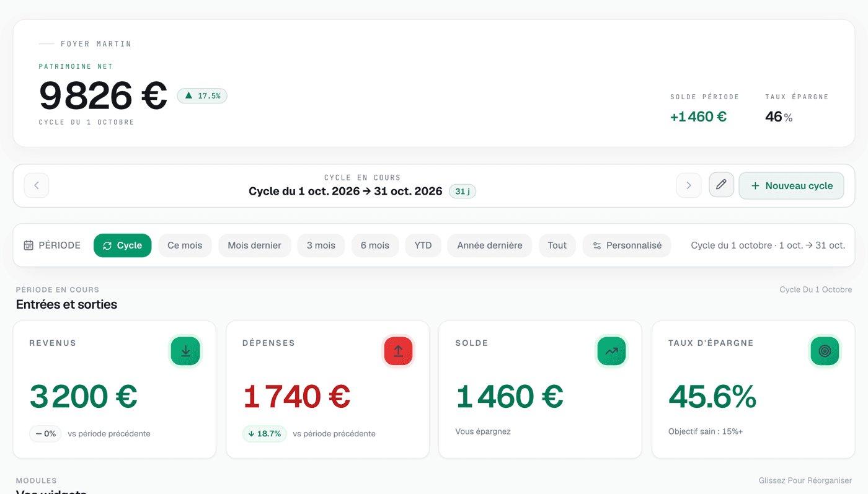868x494 pixels.
Task: Select the 6 mois period
Action: (375, 245)
